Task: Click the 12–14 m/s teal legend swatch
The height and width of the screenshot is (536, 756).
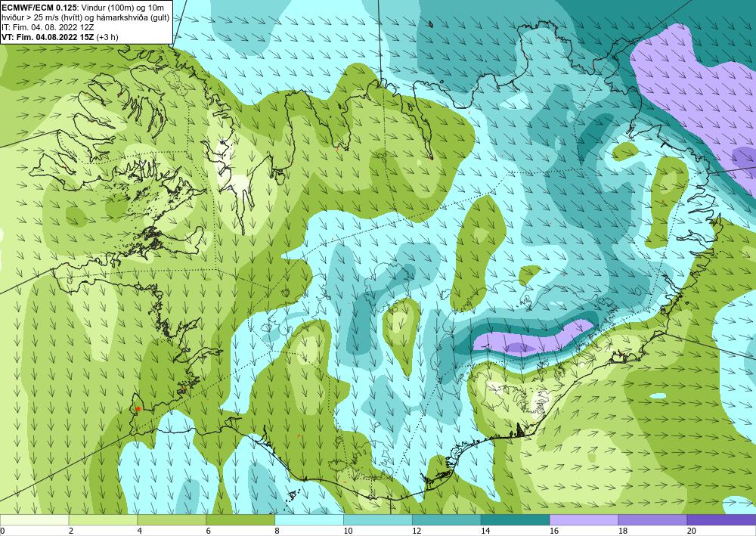Action: coord(447,519)
